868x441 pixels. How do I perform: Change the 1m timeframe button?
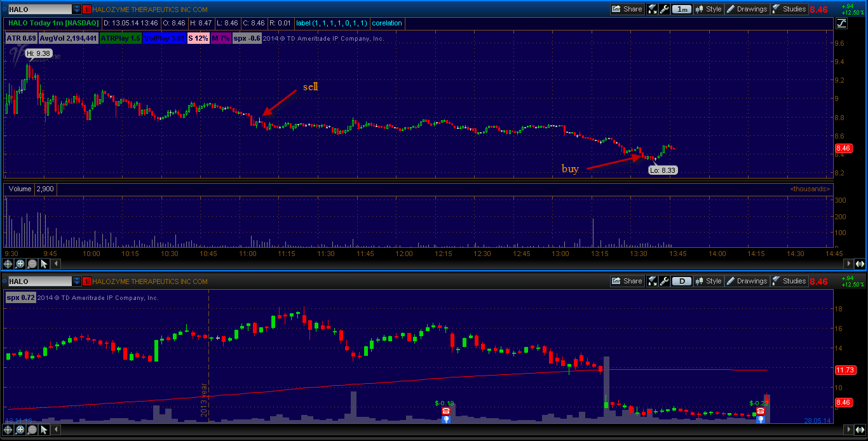coord(682,9)
